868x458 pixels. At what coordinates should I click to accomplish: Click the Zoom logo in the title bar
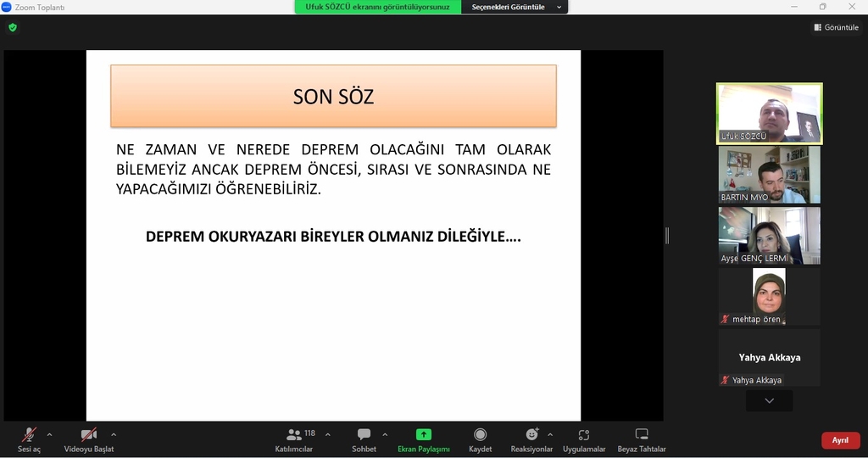[x=7, y=7]
